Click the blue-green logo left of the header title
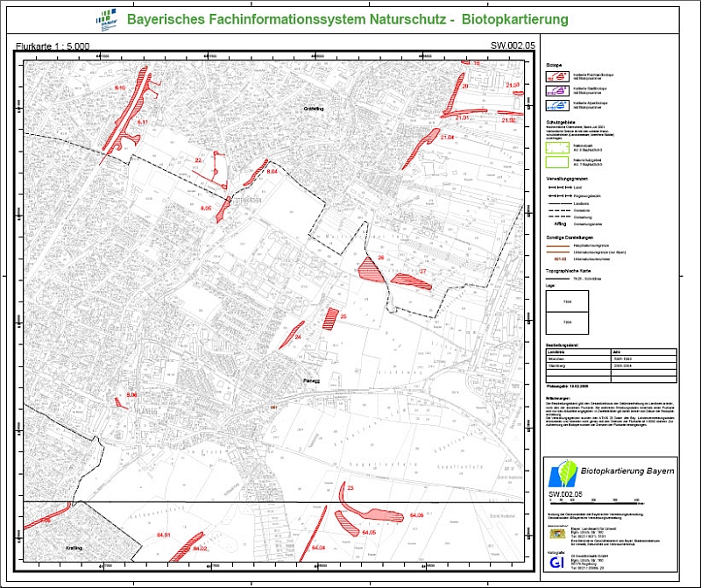Viewport: 701px width, 588px height. click(106, 18)
